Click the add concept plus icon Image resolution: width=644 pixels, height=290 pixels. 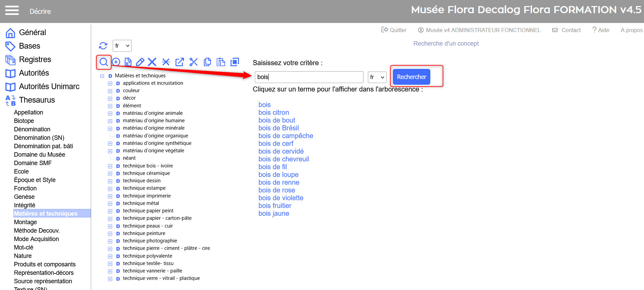coord(116,62)
